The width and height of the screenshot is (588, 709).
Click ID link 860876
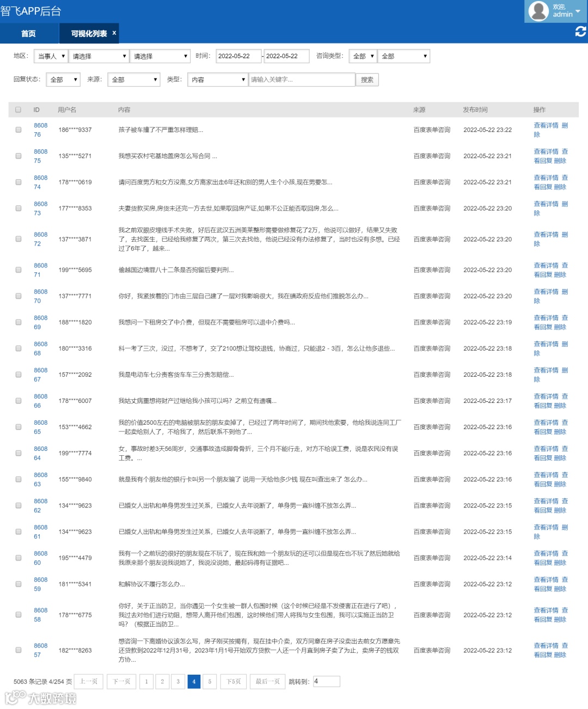click(40, 130)
